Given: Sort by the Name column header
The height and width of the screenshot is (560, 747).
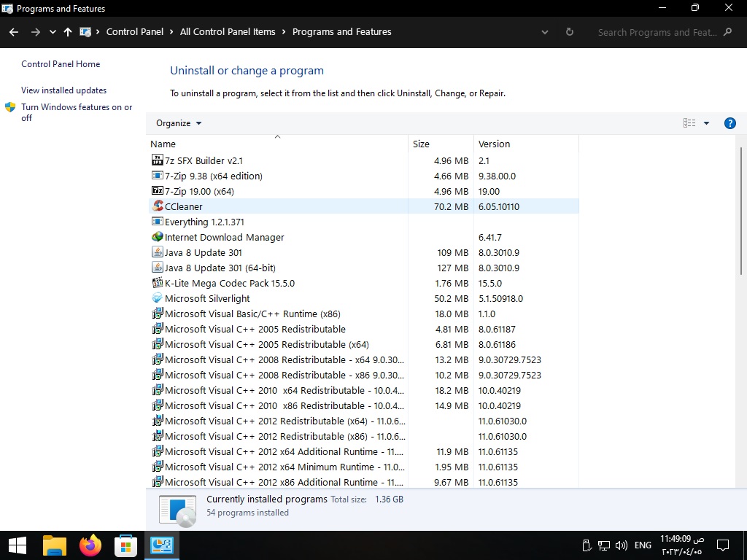Looking at the screenshot, I should pos(277,144).
